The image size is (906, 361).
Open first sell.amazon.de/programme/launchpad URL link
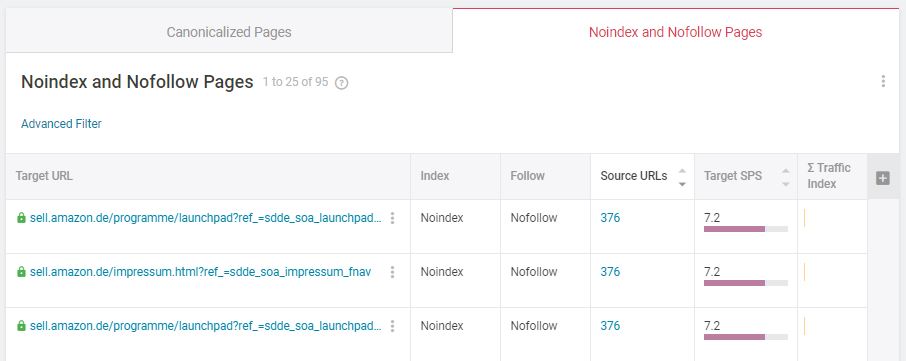click(x=206, y=218)
